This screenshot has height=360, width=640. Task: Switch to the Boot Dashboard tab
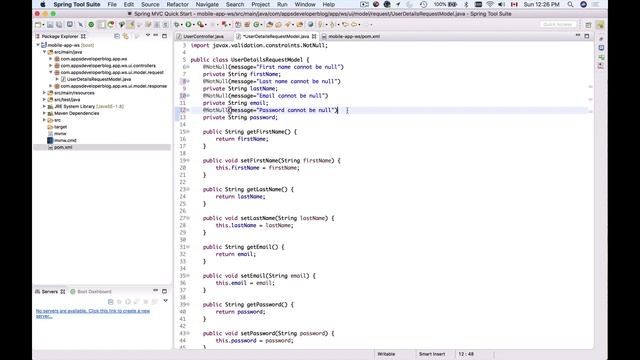(91, 291)
